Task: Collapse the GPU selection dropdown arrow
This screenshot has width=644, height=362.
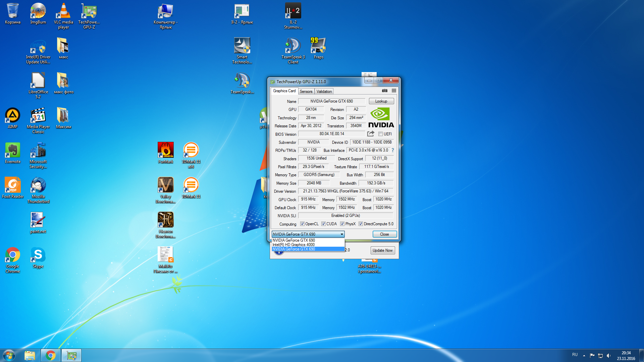Action: point(342,234)
